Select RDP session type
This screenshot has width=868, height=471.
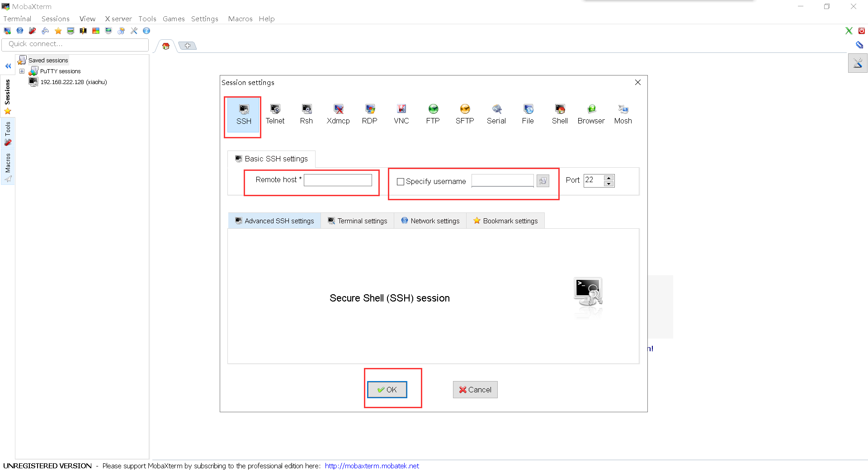point(370,114)
